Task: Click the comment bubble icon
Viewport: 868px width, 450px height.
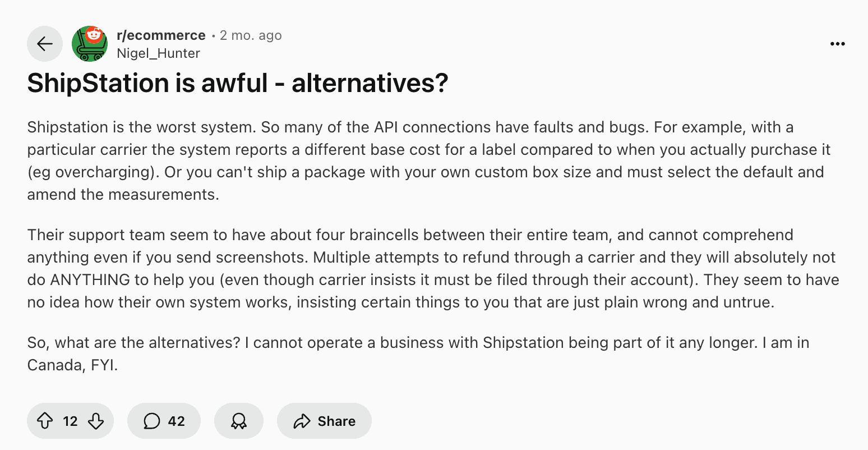Action: 151,421
